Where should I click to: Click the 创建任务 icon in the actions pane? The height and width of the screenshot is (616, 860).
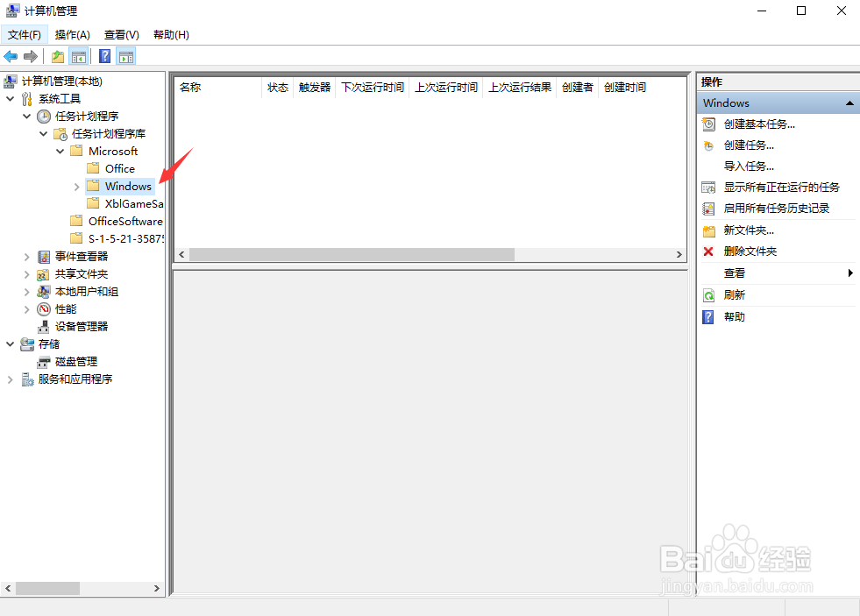[708, 145]
